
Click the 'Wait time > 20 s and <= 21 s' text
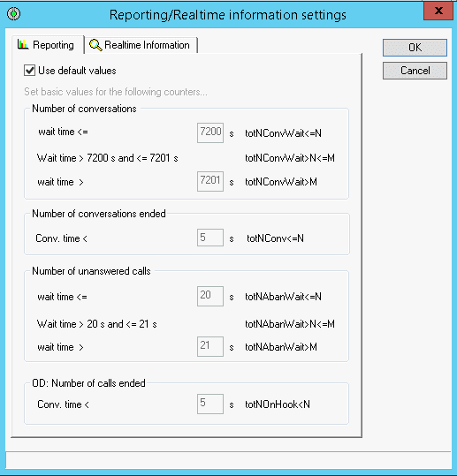97,324
